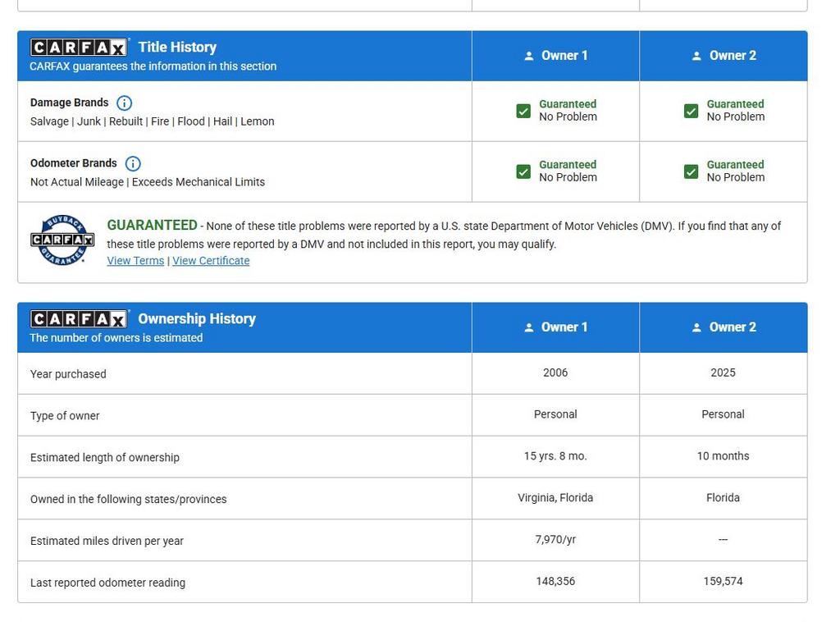840x622 pixels.
Task: Click Owner 2 person icon in Title History
Action: point(696,56)
